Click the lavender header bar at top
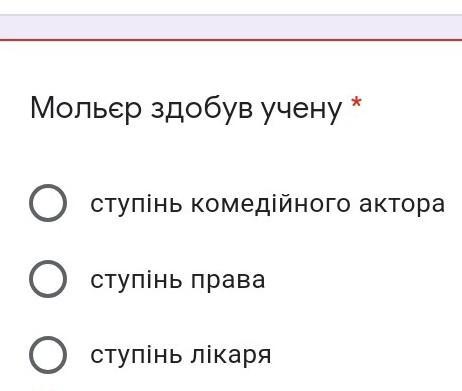Image resolution: width=462 pixels, height=391 pixels. click(231, 27)
